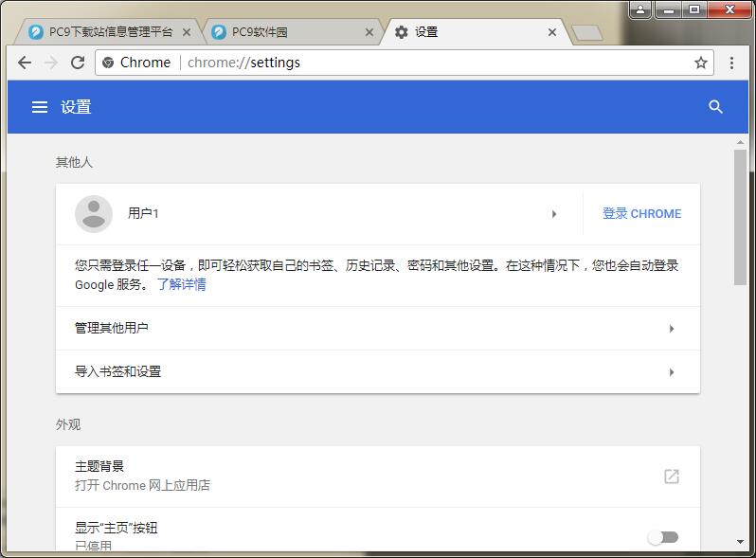Image resolution: width=756 pixels, height=558 pixels.
Task: Click the 导入书签和设置 row text
Action: (117, 371)
